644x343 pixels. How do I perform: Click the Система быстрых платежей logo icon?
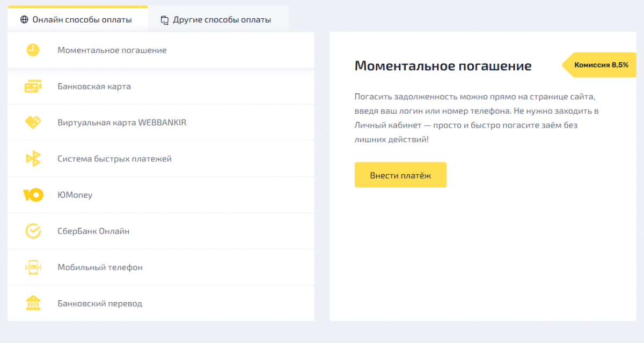coord(33,159)
